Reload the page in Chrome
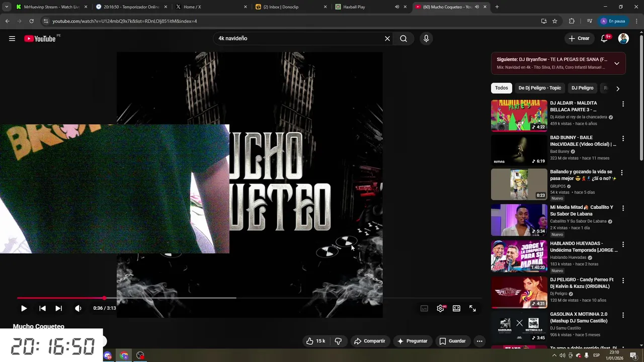 pyautogui.click(x=31, y=21)
